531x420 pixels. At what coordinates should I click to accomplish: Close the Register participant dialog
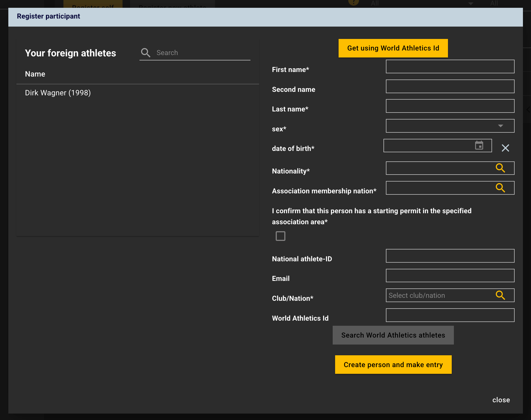pyautogui.click(x=501, y=400)
